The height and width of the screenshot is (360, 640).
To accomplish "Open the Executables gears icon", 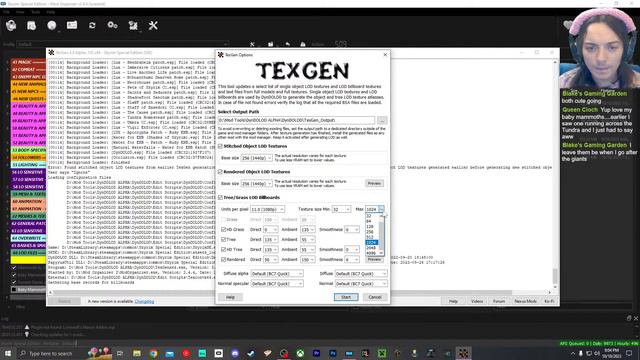I will 112,25.
